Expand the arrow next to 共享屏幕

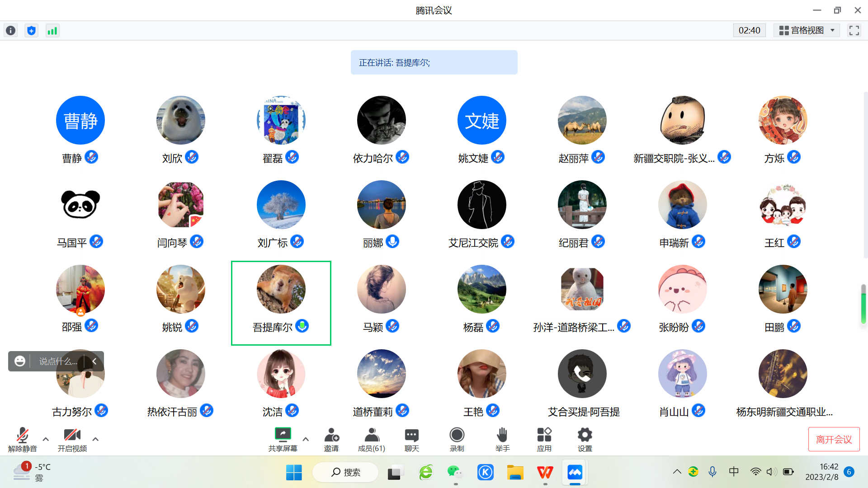pyautogui.click(x=306, y=439)
